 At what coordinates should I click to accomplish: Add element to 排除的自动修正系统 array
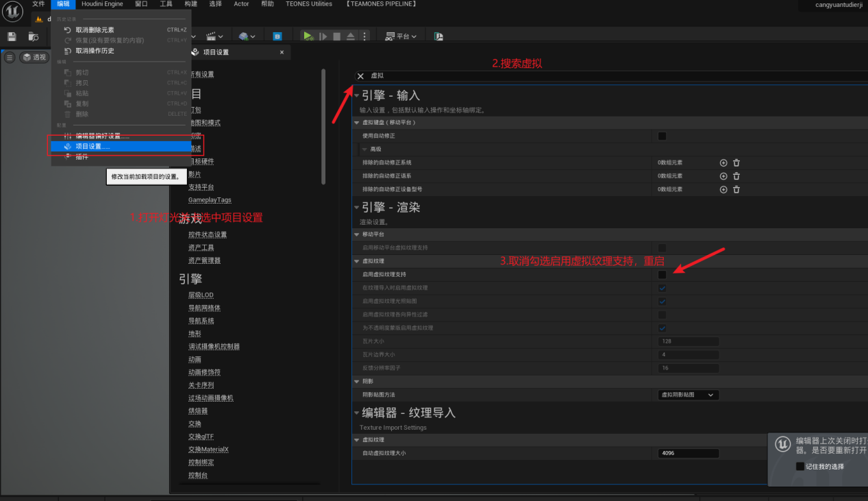[723, 162]
